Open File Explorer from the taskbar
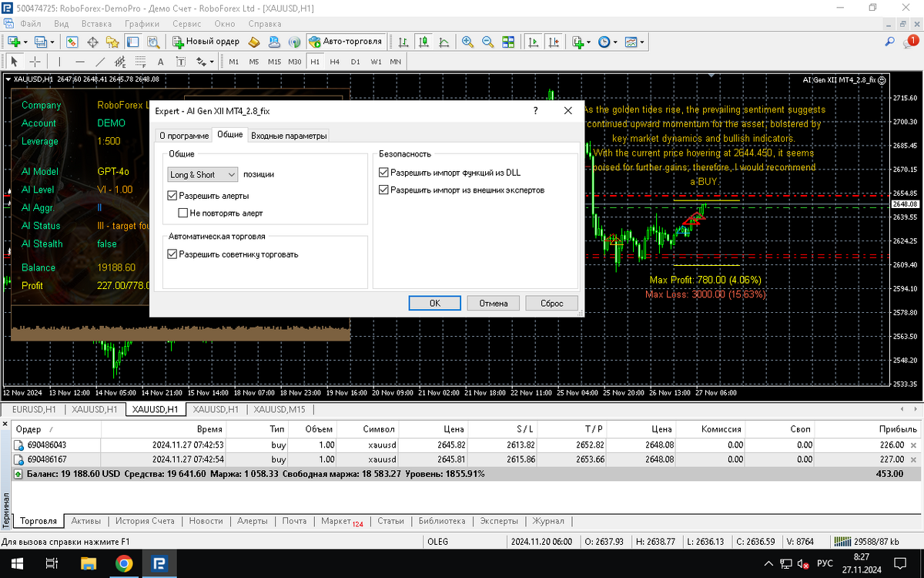The image size is (924, 578). click(88, 563)
